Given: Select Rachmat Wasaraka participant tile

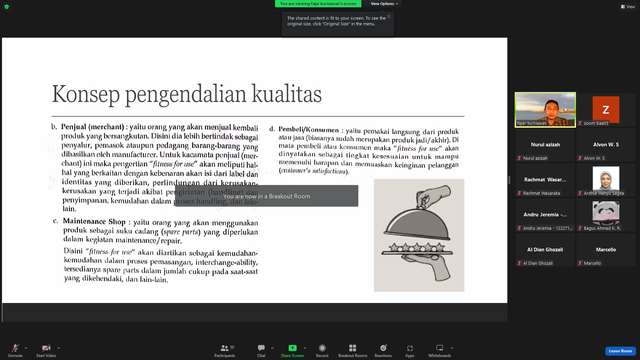Looking at the screenshot, I should [x=545, y=180].
